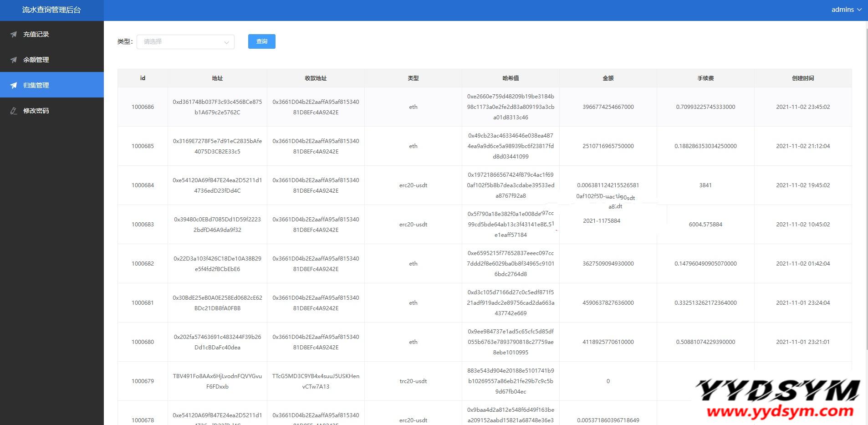Click the 手续费 column header
The image size is (868, 425).
[705, 78]
